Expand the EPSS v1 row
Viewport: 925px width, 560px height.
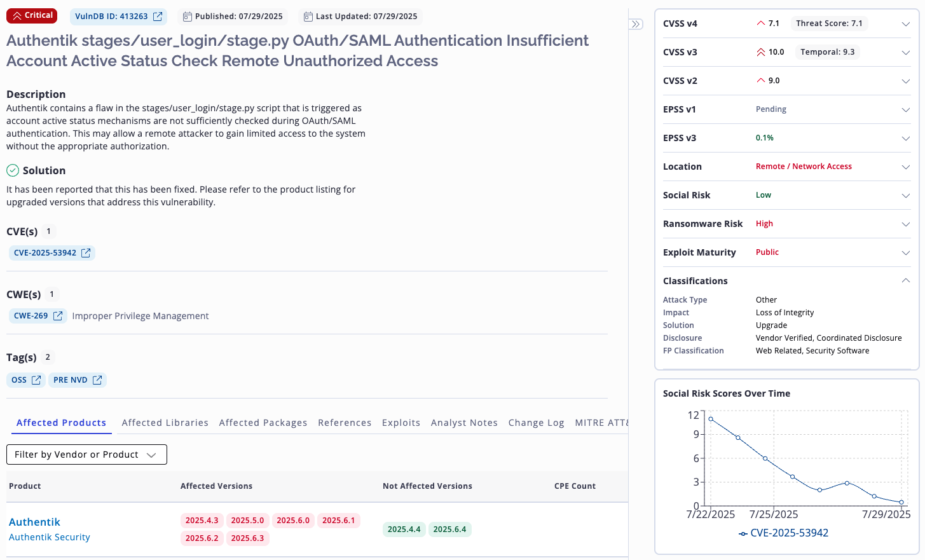(906, 110)
